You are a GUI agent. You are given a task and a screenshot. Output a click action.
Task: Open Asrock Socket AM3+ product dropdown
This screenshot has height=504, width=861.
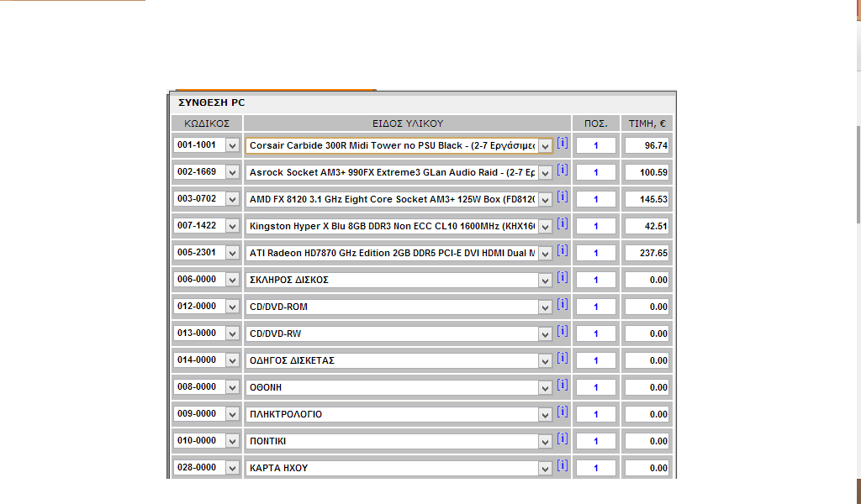[x=545, y=173]
